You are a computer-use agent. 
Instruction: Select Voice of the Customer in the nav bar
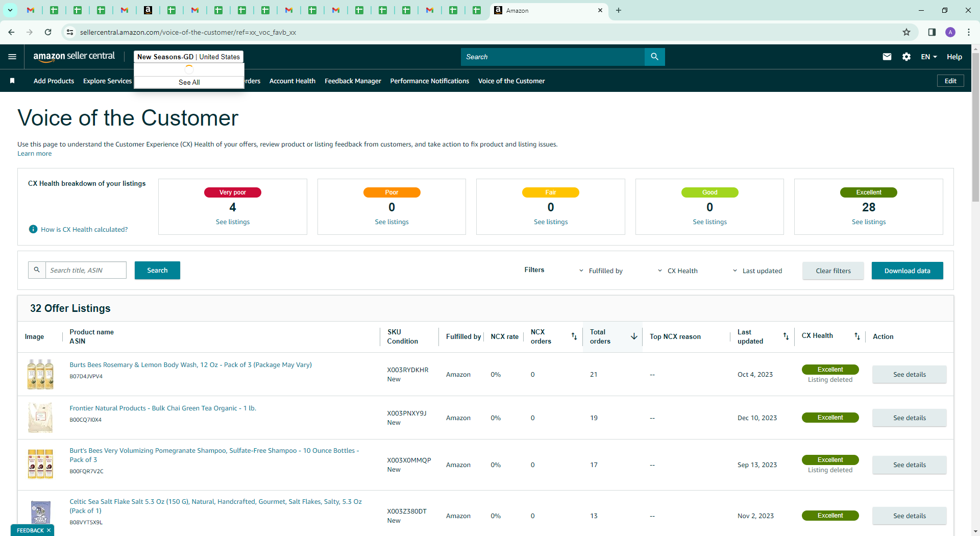[x=511, y=81]
